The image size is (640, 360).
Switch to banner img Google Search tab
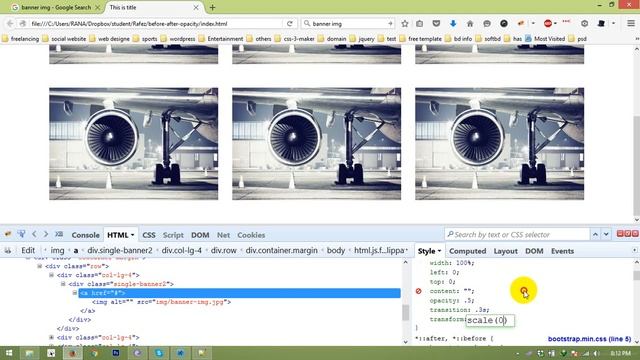[x=56, y=7]
